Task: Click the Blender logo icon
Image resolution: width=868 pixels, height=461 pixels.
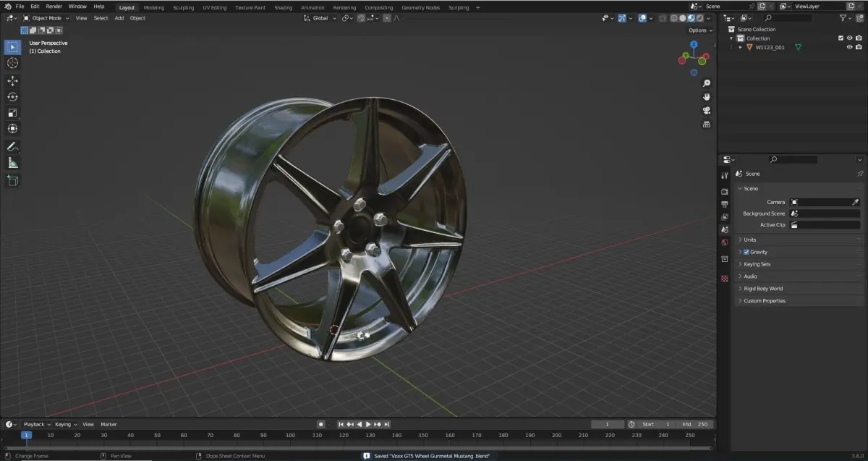Action: coord(7,7)
